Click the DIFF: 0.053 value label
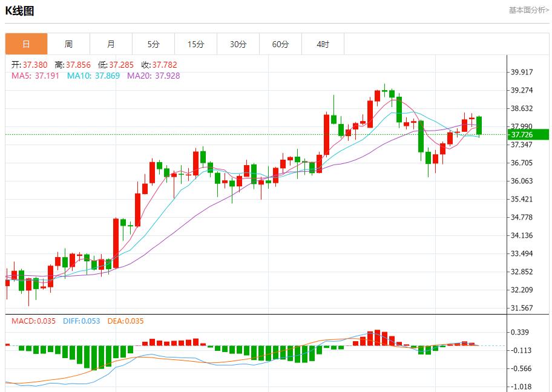This screenshot has height=392, width=552. (82, 322)
